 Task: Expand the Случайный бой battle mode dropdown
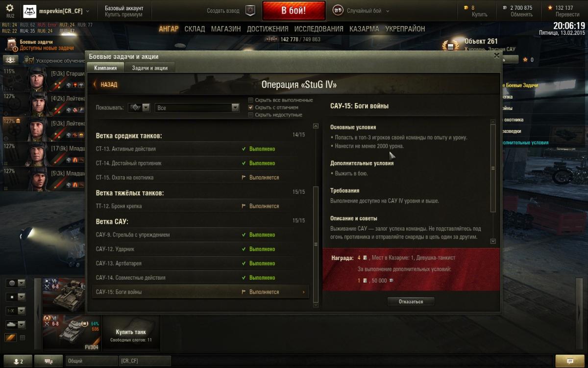[x=387, y=11]
